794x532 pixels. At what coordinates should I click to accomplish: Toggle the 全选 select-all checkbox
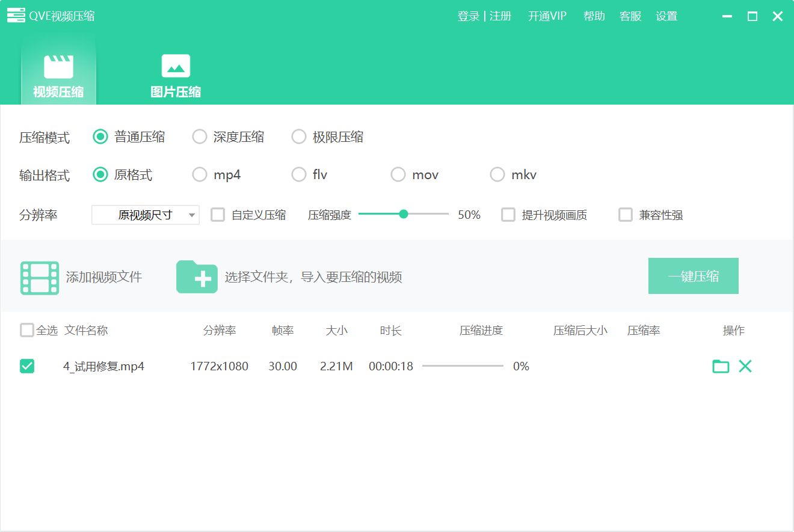(x=27, y=330)
